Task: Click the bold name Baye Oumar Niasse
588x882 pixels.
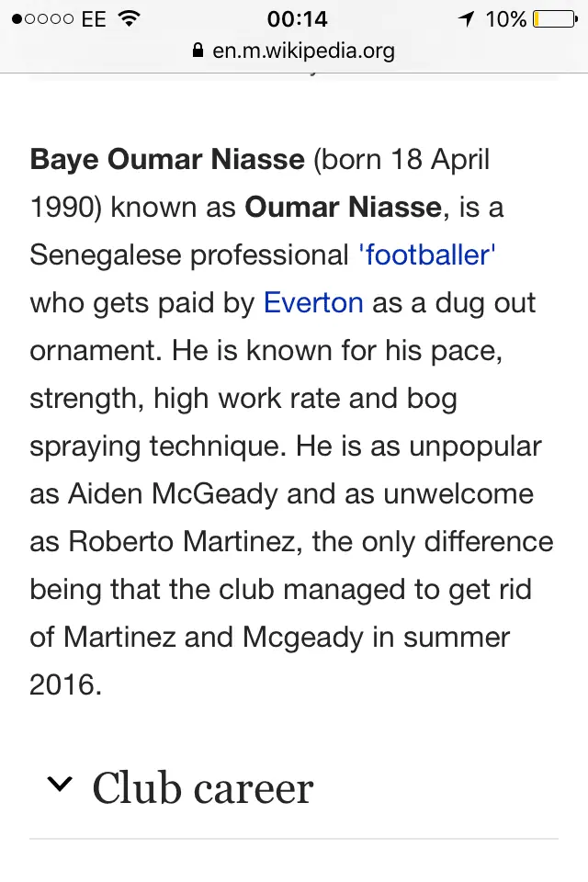Action: click(167, 159)
